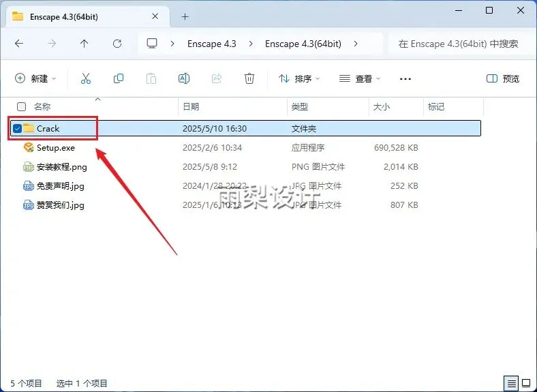Click the 赞赏我们.jpg file icon
The image size is (537, 392).
point(29,205)
